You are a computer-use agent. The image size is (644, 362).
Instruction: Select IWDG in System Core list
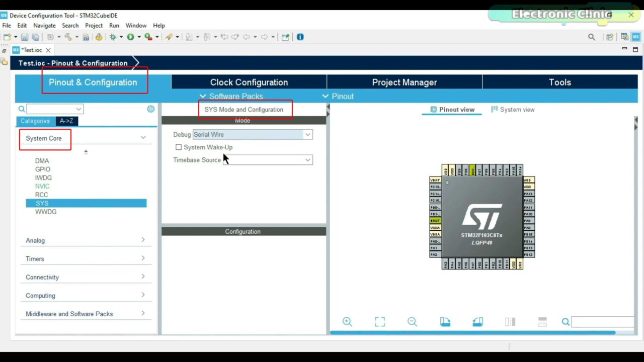43,177
